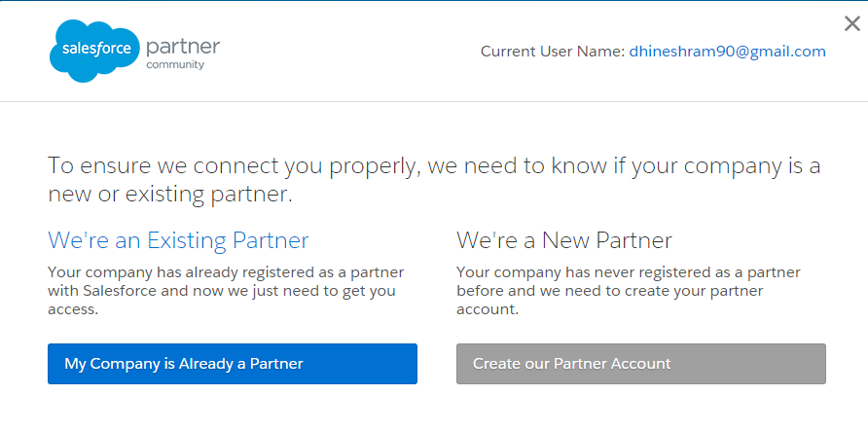Click the "new or existing partner." headline line
This screenshot has width=868, height=431.
tap(170, 195)
